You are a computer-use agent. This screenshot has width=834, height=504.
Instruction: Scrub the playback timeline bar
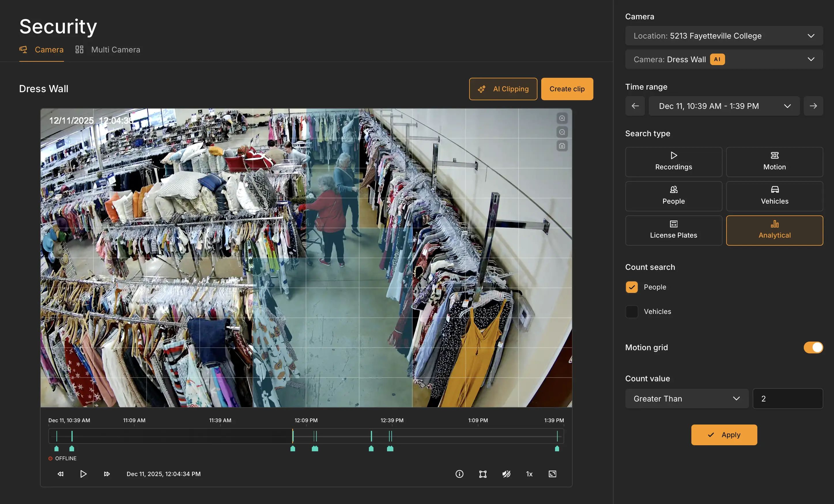[x=306, y=436]
